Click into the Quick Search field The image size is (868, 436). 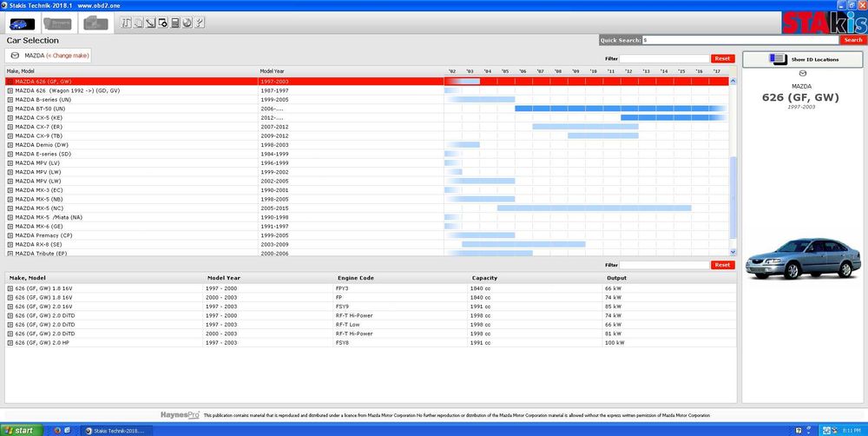coord(740,40)
